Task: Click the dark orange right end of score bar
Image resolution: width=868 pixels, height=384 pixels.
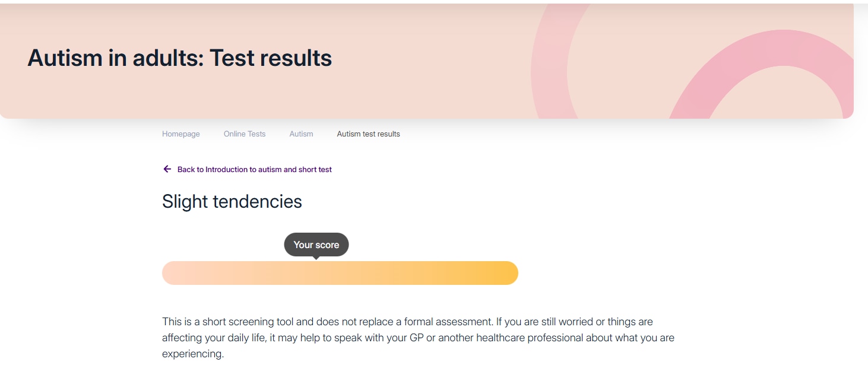Action: coord(505,273)
